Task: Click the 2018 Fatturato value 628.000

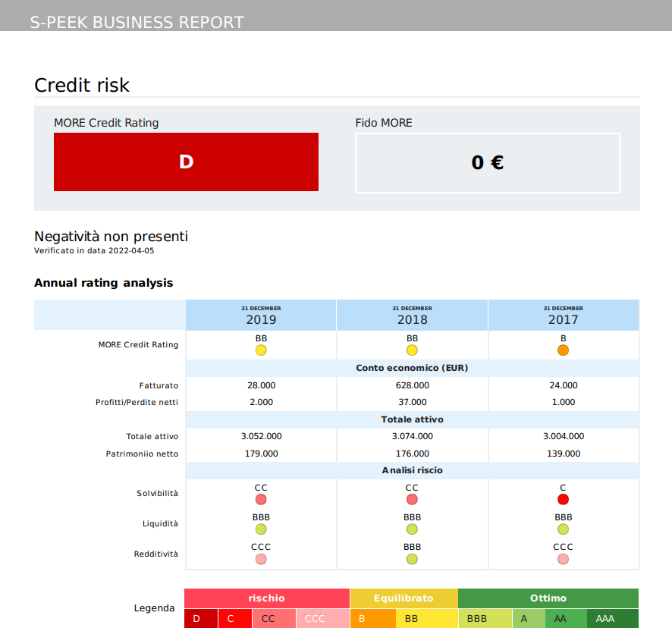Action: (413, 385)
